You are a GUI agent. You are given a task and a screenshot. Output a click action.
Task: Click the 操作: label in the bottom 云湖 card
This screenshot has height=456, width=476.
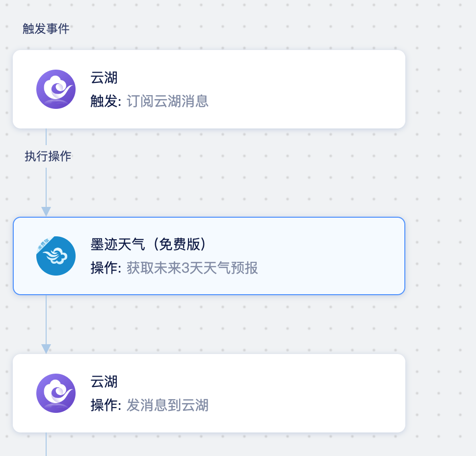point(106,405)
